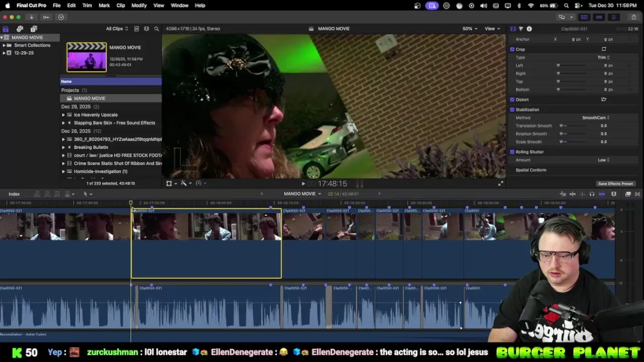The image size is (644, 362).
Task: Play the viewer with play button
Action: (x=303, y=184)
